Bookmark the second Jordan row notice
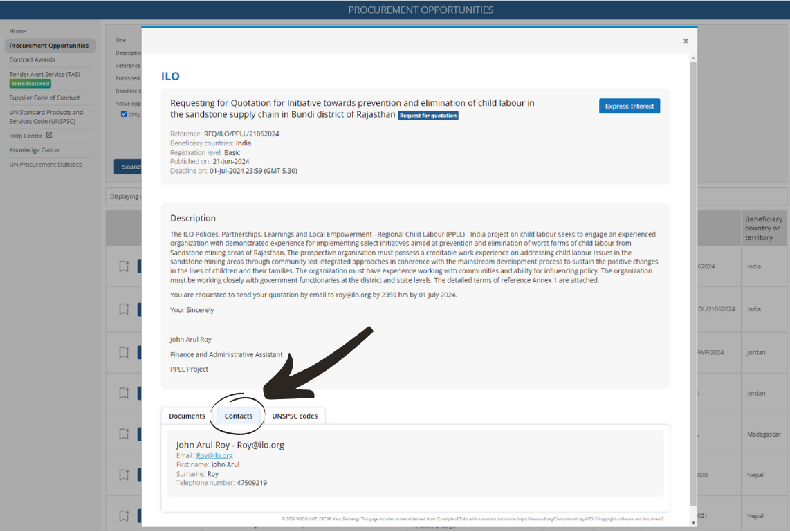Screen dimensions: 790x532 coord(124,394)
